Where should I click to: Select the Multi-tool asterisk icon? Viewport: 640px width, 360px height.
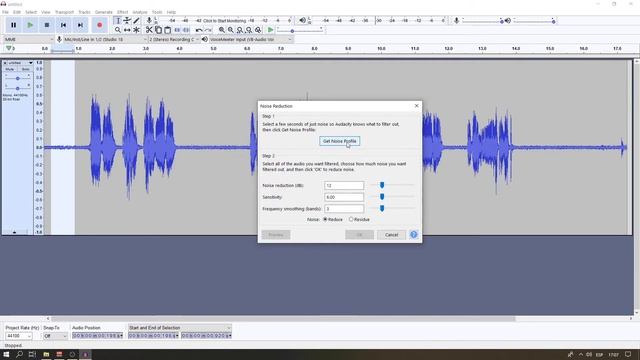[136, 30]
